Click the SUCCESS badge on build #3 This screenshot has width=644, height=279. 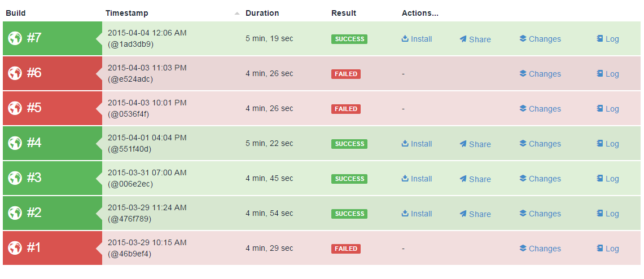(x=349, y=179)
